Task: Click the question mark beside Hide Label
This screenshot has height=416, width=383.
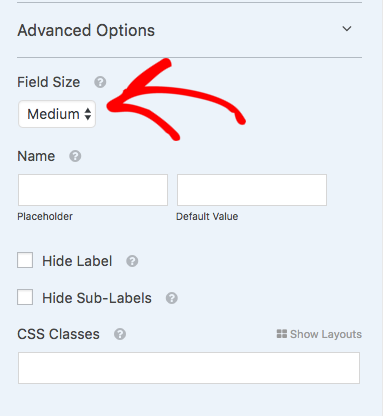Action: [x=132, y=261]
